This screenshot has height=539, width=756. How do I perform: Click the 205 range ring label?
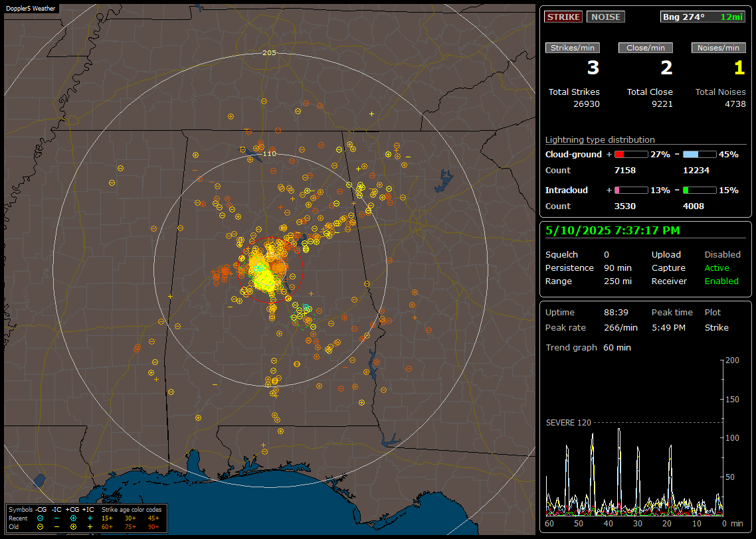point(269,53)
